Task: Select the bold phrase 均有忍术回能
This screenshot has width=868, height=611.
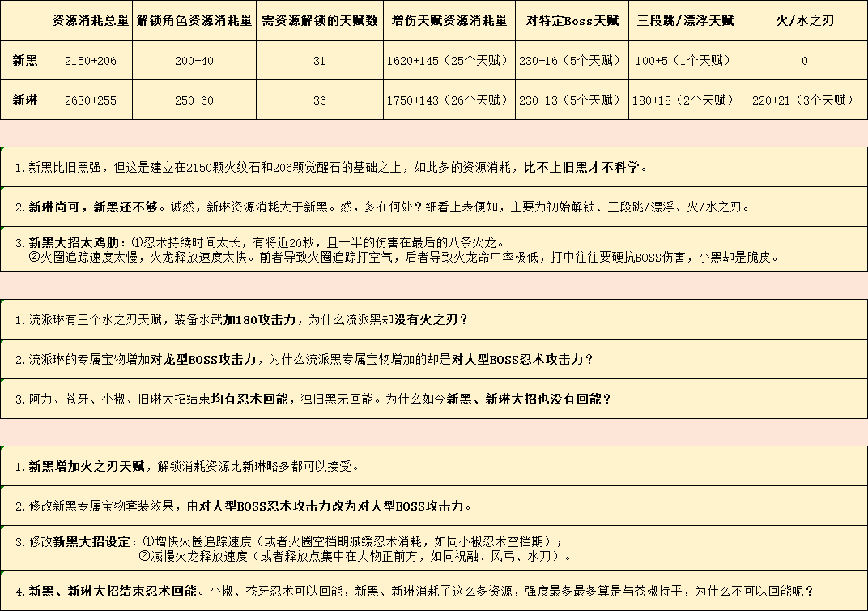Action: [x=249, y=399]
